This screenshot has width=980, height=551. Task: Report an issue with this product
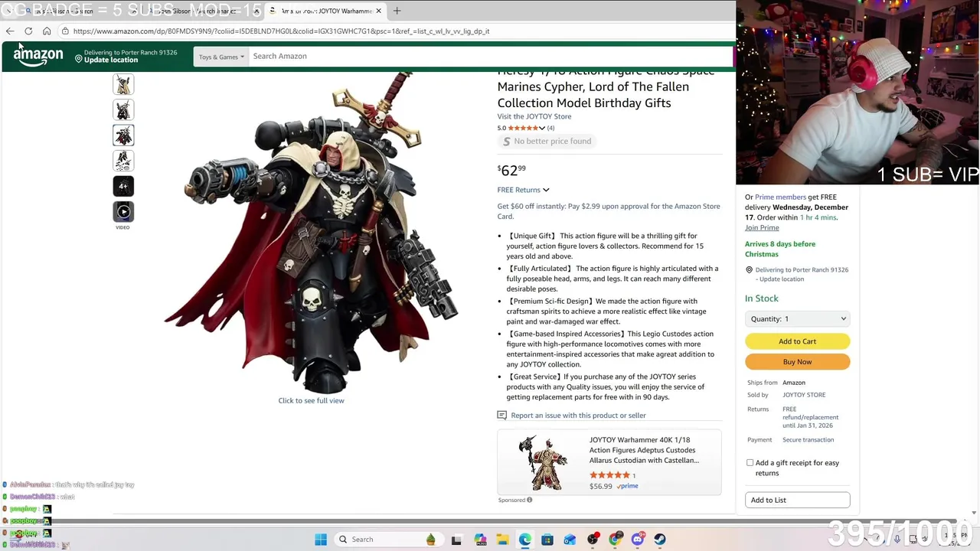coord(578,415)
